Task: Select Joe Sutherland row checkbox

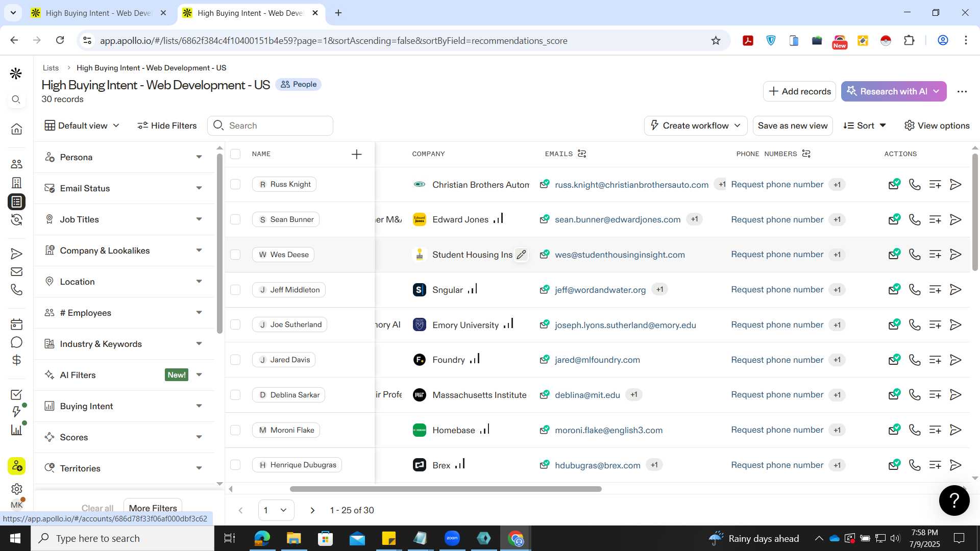Action: coord(235,324)
